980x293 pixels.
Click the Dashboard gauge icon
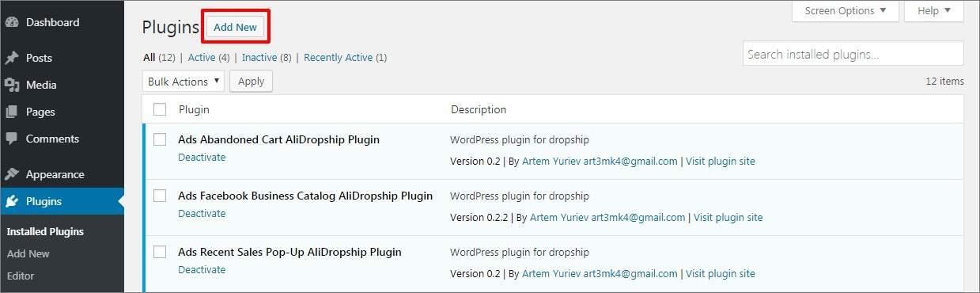[12, 22]
